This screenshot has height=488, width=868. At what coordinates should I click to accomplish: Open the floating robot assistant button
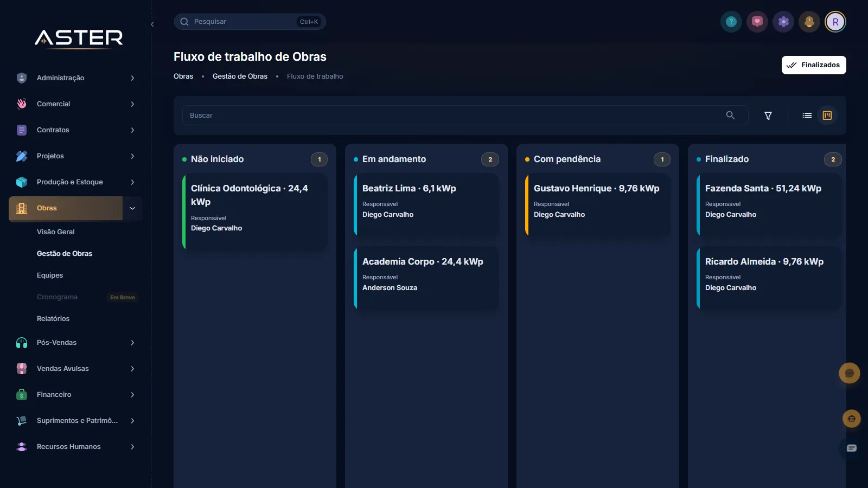pyautogui.click(x=852, y=419)
